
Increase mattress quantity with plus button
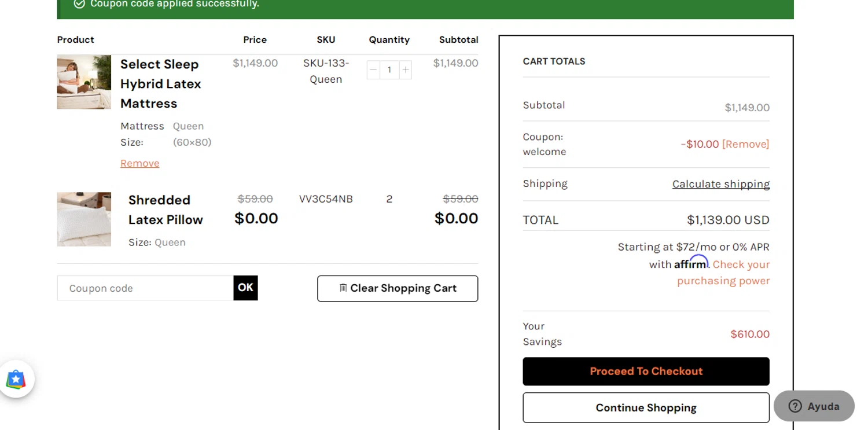pyautogui.click(x=406, y=70)
